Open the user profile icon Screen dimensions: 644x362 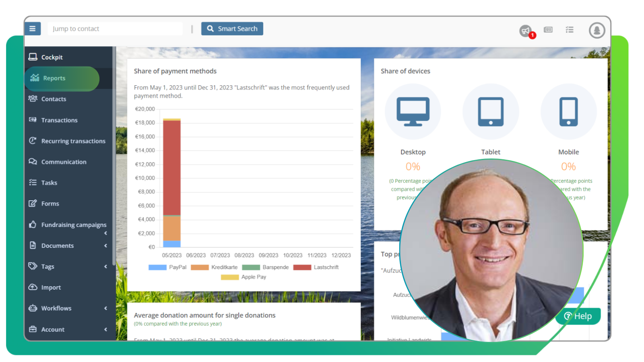[597, 30]
